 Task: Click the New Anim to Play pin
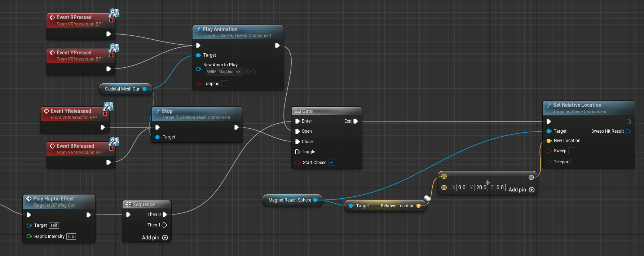click(x=198, y=69)
